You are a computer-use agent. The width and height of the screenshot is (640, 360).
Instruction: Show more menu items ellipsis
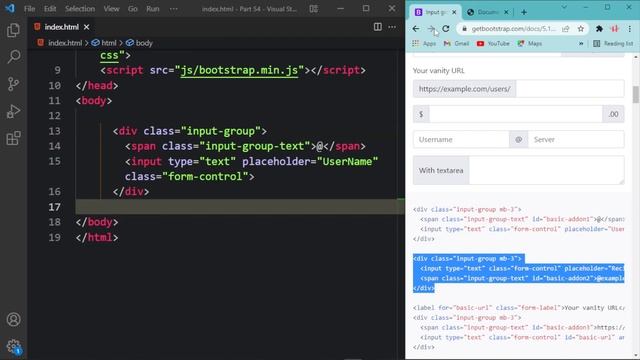coord(173,9)
